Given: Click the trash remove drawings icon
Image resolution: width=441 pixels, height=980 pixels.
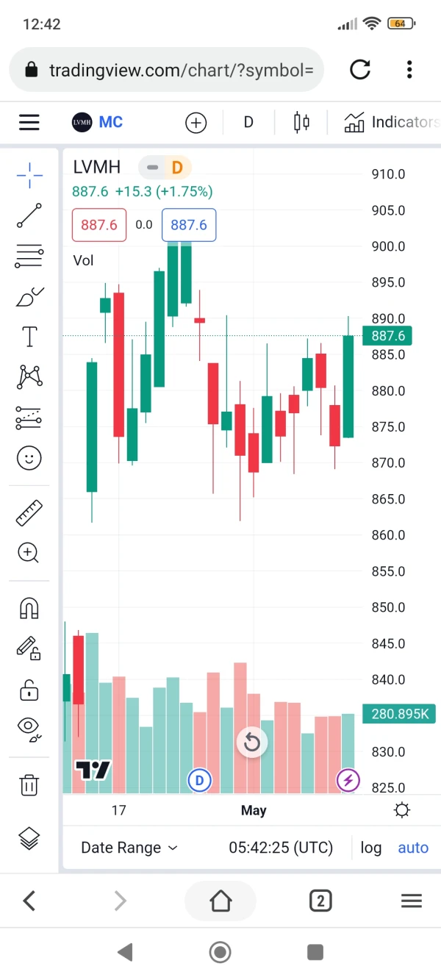Looking at the screenshot, I should (29, 784).
